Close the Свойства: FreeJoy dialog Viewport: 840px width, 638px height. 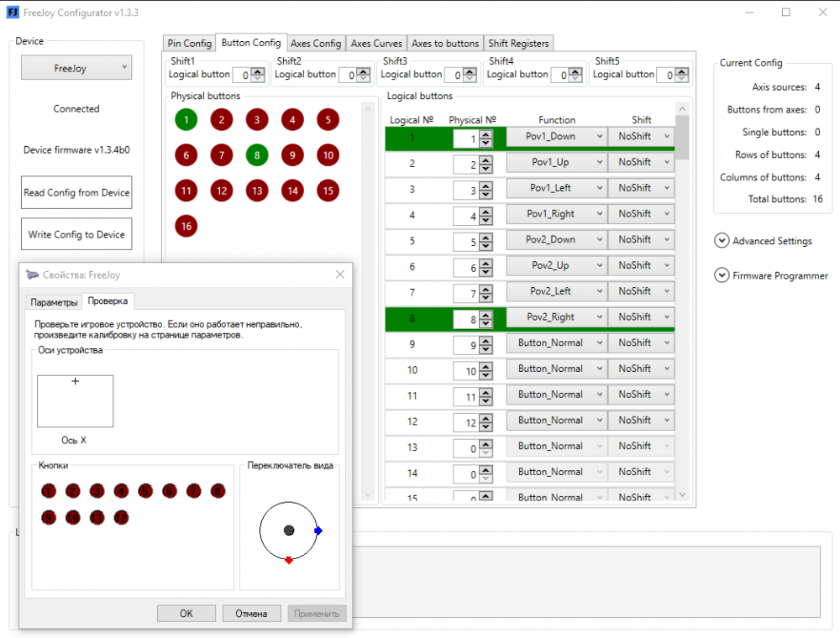[339, 274]
